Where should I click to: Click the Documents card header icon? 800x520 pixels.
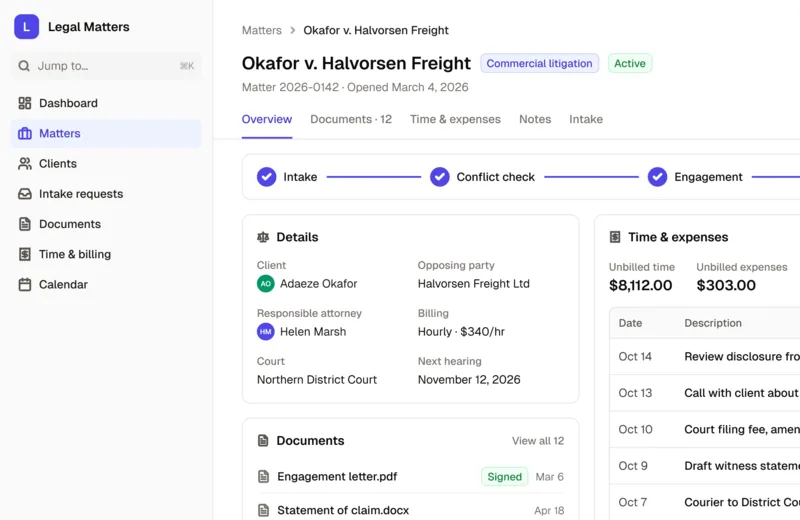[263, 440]
